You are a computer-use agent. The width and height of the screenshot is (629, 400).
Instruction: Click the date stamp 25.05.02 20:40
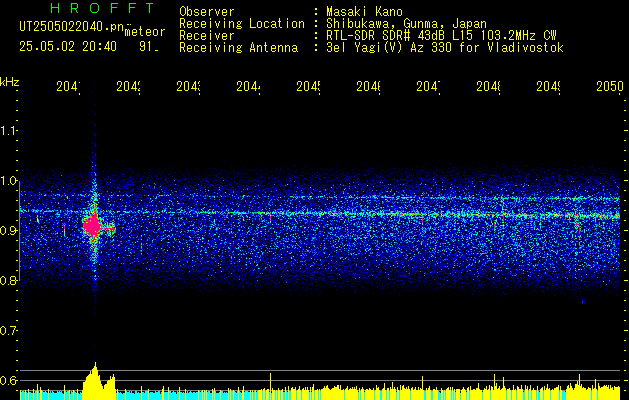(x=68, y=47)
